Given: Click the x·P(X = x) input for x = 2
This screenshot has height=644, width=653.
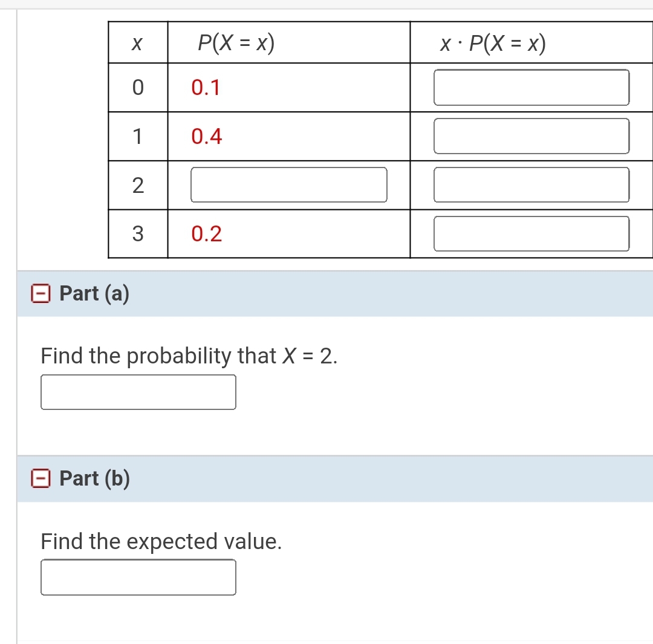Looking at the screenshot, I should 531,185.
